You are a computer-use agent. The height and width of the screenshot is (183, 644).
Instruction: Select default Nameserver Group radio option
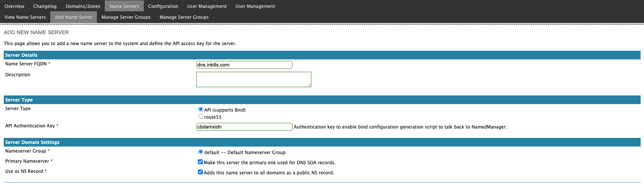(201, 152)
